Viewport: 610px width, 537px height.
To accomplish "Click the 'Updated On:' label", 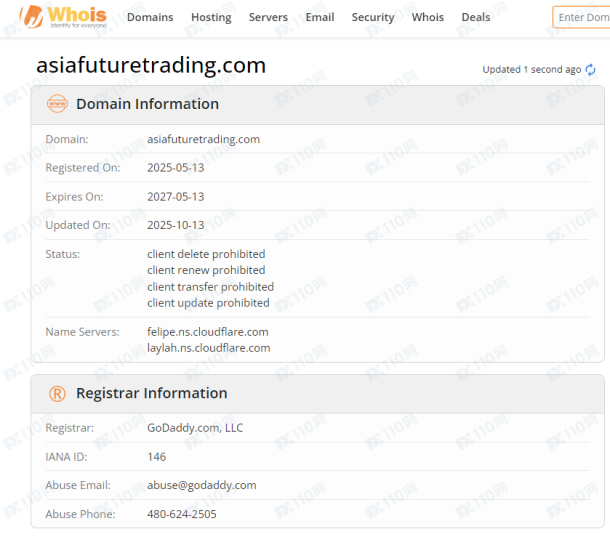I will 78,225.
